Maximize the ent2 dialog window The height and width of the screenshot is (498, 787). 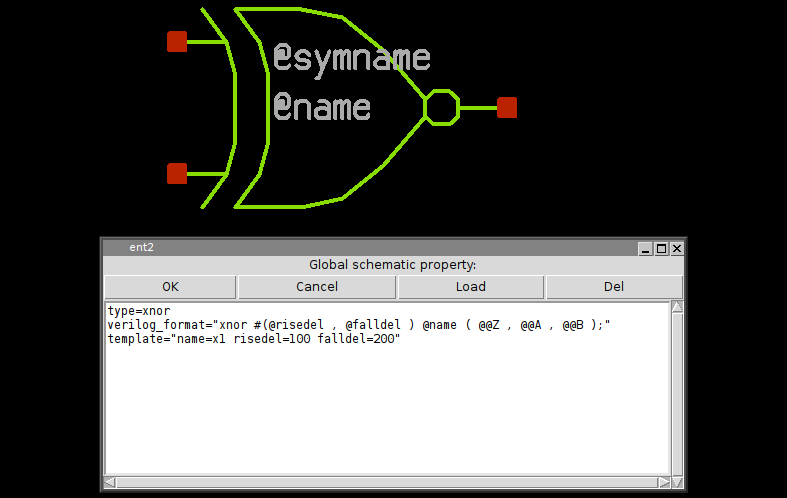661,248
